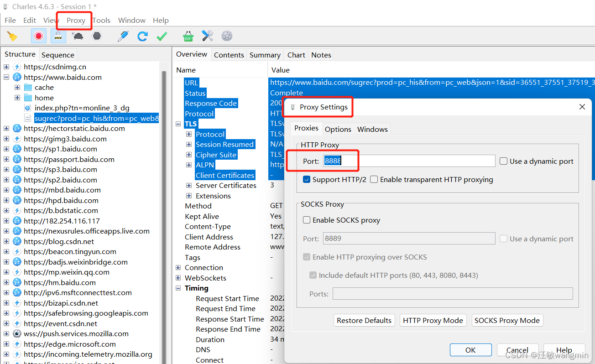Switch to the Contents tab

point(229,55)
